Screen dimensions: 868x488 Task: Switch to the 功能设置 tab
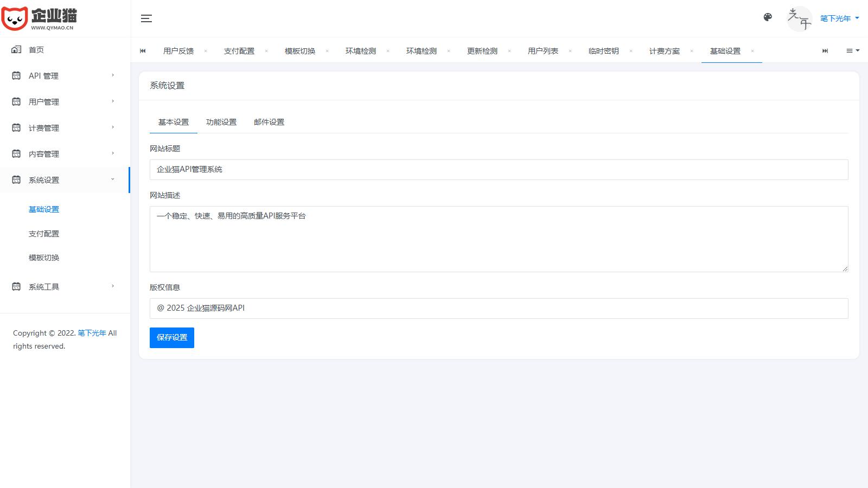221,122
